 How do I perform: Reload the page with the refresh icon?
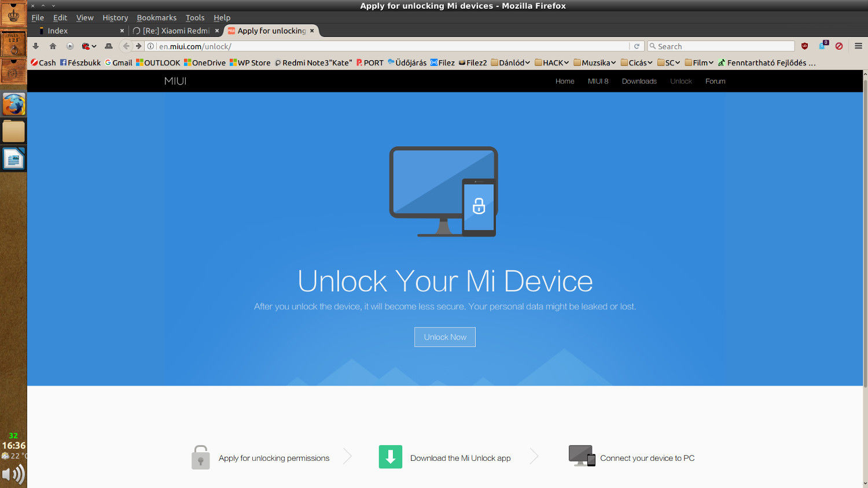[x=637, y=46]
